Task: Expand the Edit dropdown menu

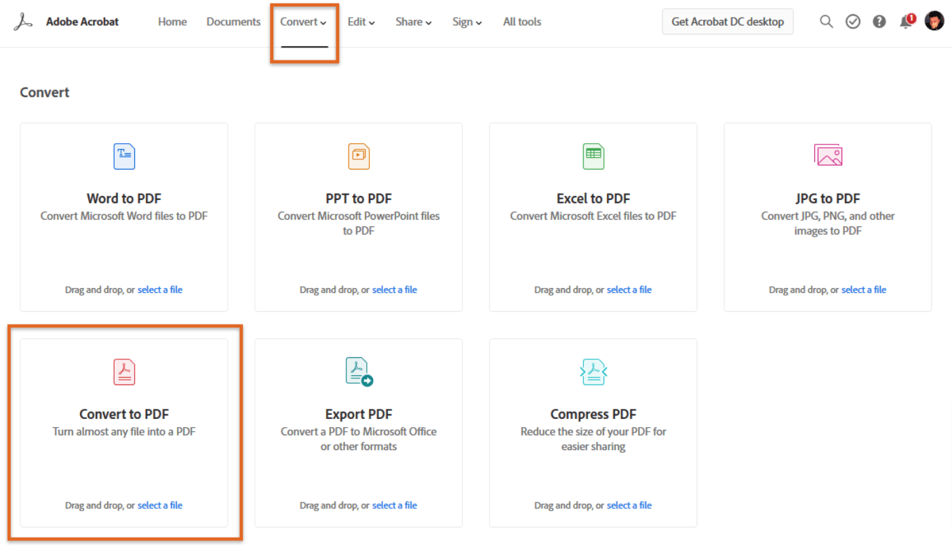Action: 361,22
